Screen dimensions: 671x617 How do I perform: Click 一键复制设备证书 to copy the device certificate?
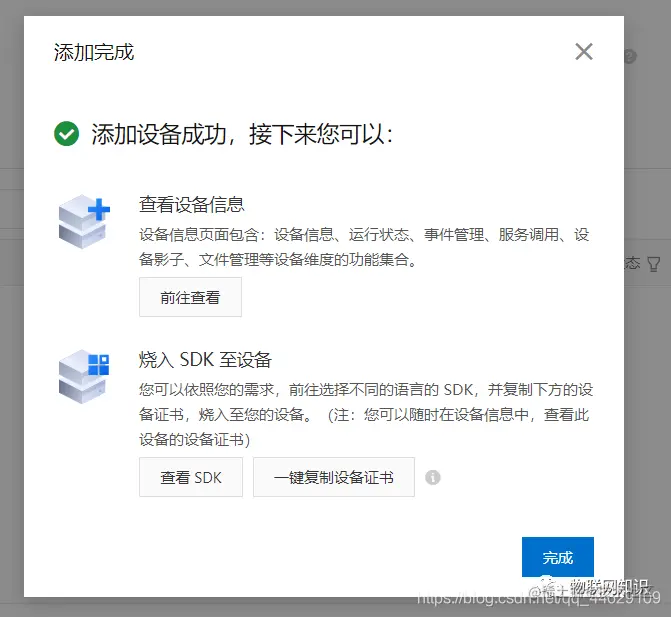click(x=334, y=477)
